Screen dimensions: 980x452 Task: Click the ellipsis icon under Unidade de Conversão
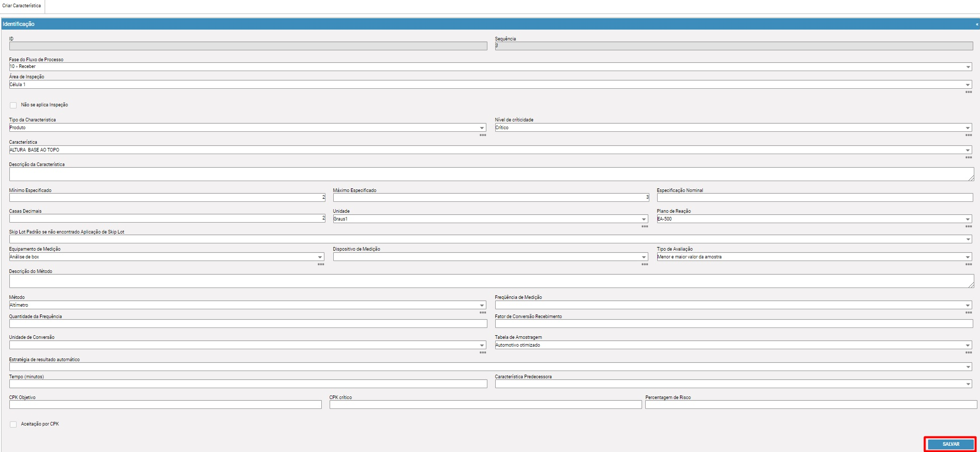(483, 353)
